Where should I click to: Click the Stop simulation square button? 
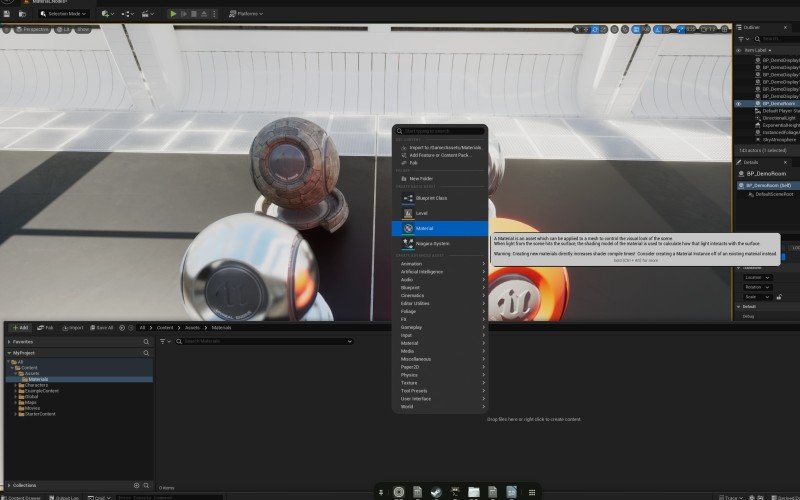[x=194, y=14]
